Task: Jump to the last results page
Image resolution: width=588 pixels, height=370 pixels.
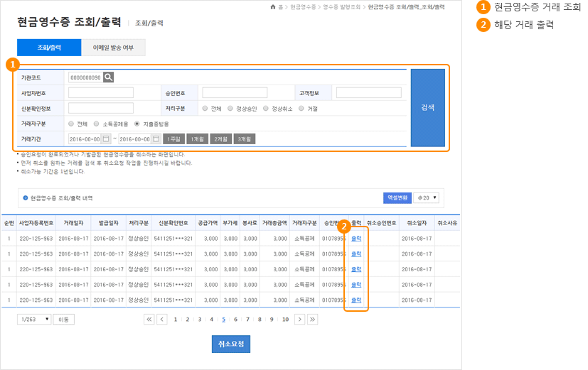Action: coord(312,320)
